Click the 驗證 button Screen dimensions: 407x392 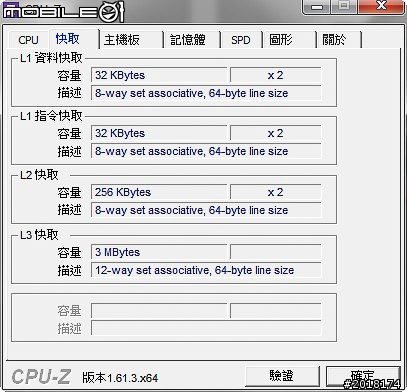coord(282,376)
